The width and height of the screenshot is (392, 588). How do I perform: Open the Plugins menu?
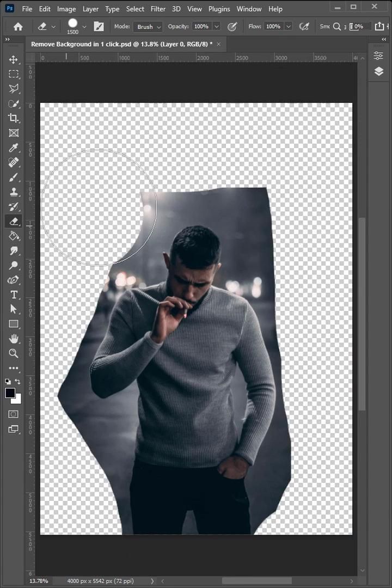219,9
